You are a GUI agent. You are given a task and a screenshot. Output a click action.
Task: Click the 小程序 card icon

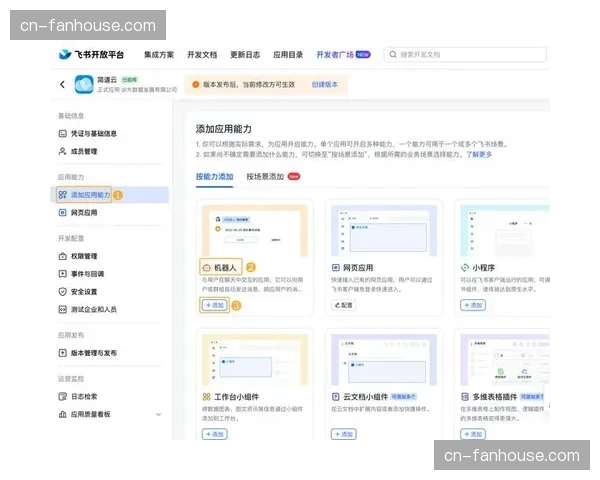pyautogui.click(x=465, y=268)
